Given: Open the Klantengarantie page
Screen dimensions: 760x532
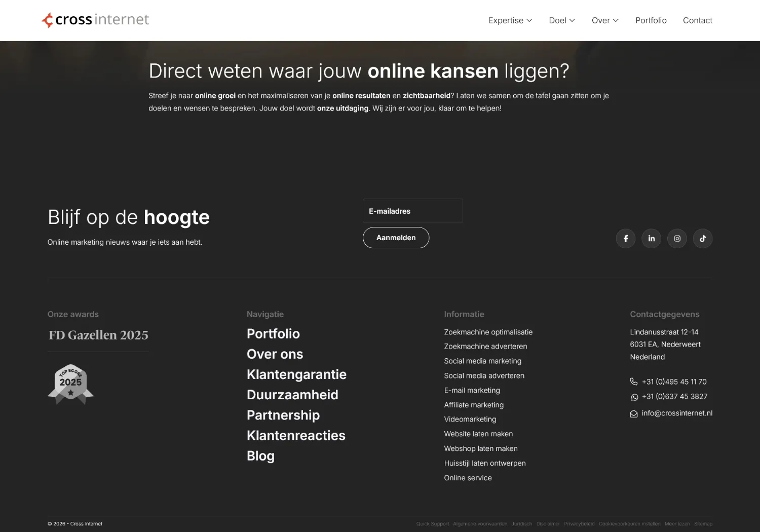Looking at the screenshot, I should 296,374.
